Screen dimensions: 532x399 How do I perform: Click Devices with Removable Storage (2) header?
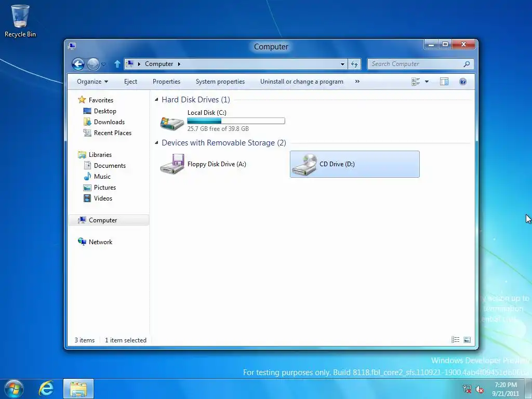pyautogui.click(x=223, y=143)
